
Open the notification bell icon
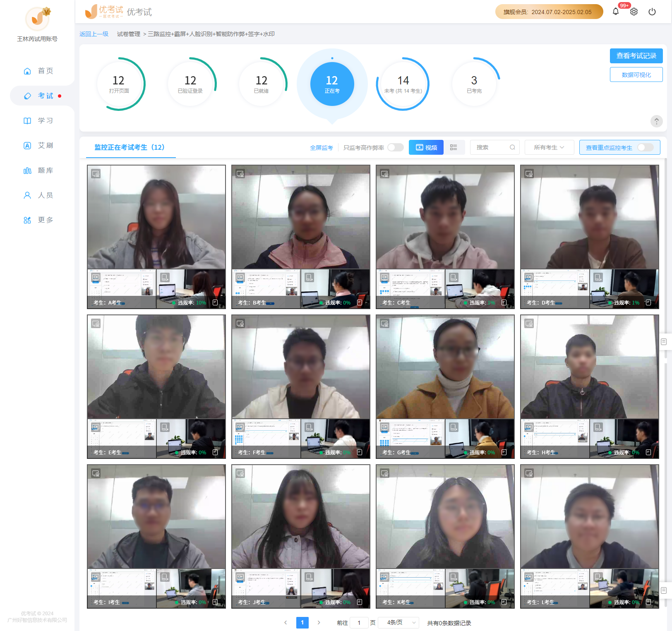click(x=615, y=12)
